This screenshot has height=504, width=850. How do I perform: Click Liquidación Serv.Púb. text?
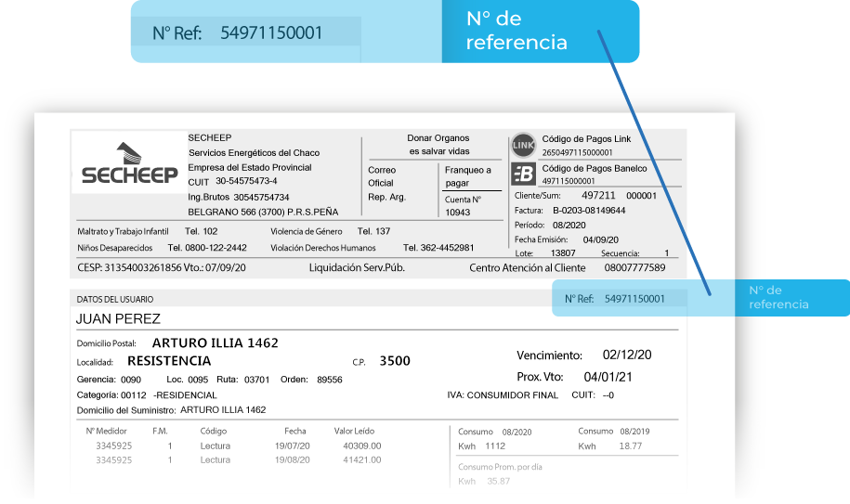(x=357, y=267)
